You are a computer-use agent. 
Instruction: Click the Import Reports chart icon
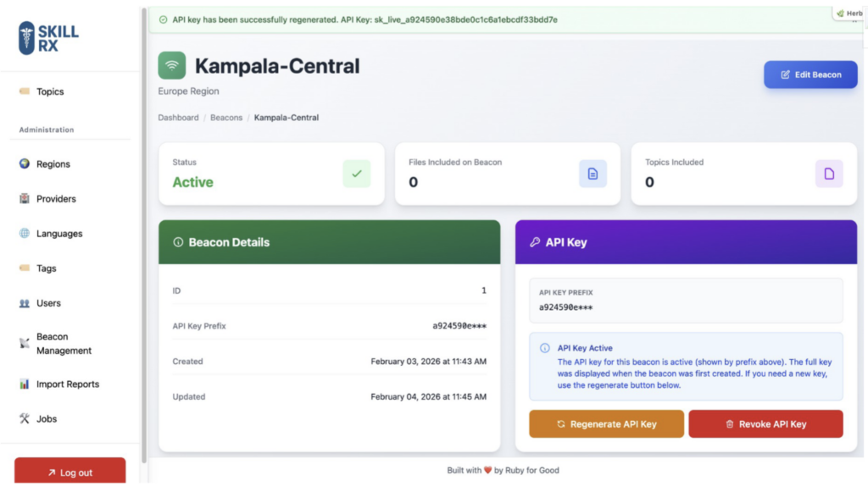click(25, 384)
